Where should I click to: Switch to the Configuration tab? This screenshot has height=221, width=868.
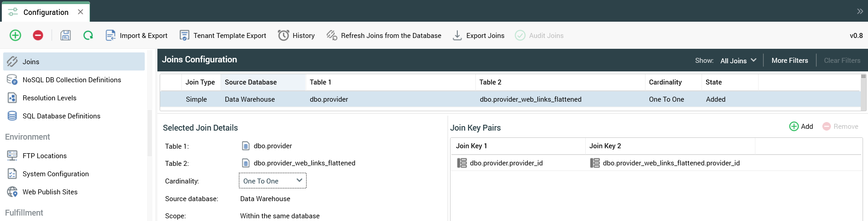45,12
